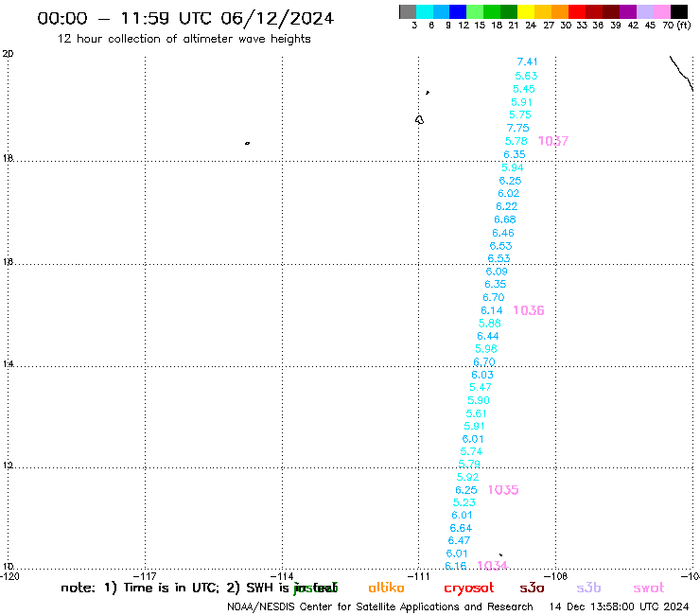Click the '00:00 – 11:59 UTC 06/12/2024' title

[185, 18]
